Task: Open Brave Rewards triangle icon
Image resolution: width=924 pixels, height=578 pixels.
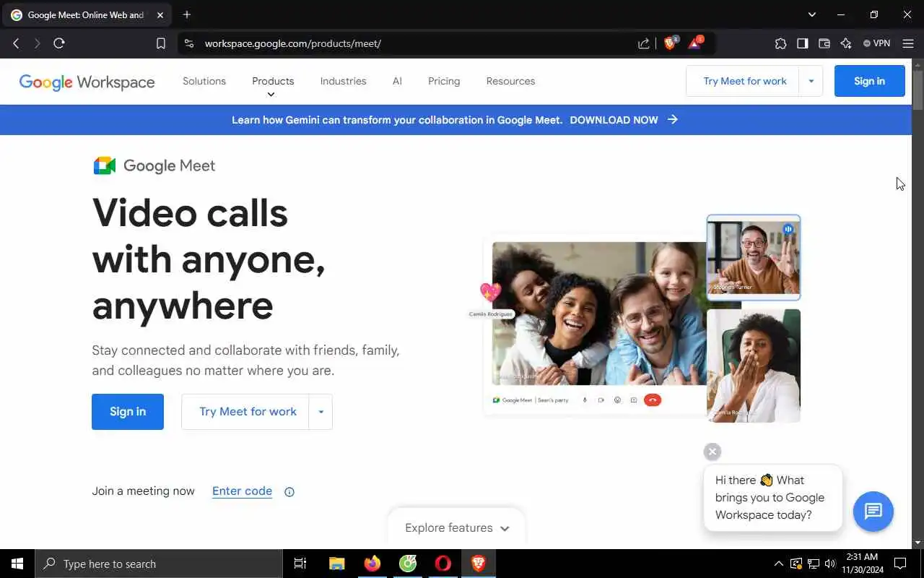Action: (694, 43)
